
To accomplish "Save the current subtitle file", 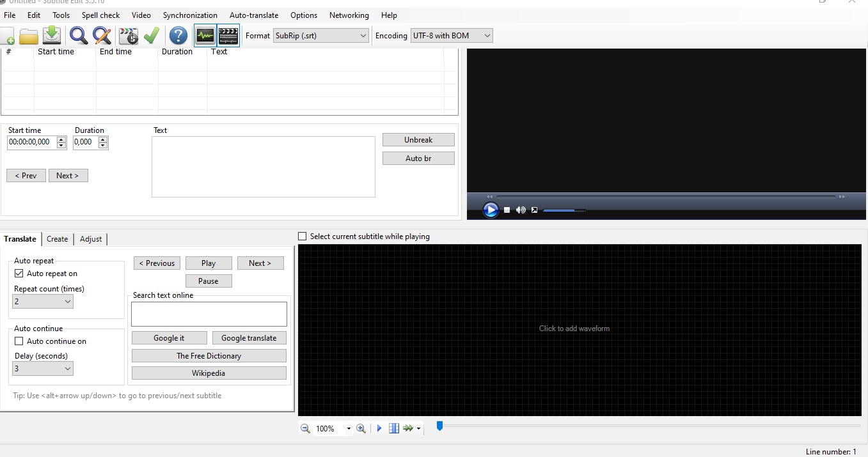I will tap(51, 36).
